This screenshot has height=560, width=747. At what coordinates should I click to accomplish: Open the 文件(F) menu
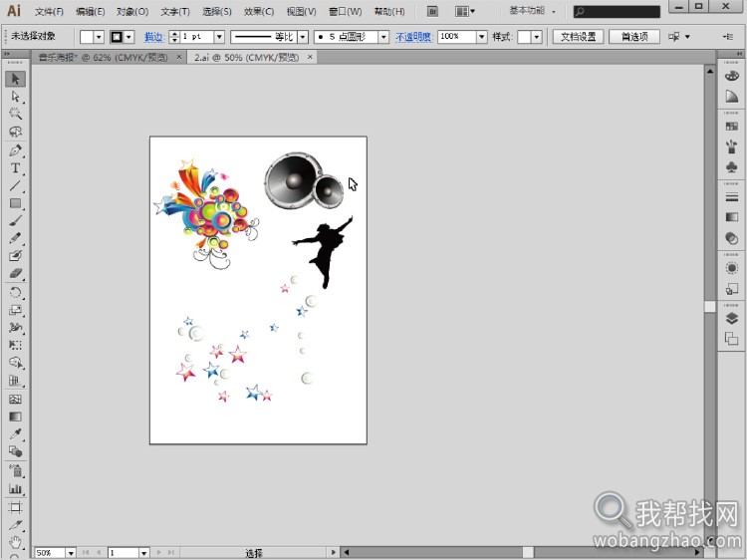(x=49, y=11)
